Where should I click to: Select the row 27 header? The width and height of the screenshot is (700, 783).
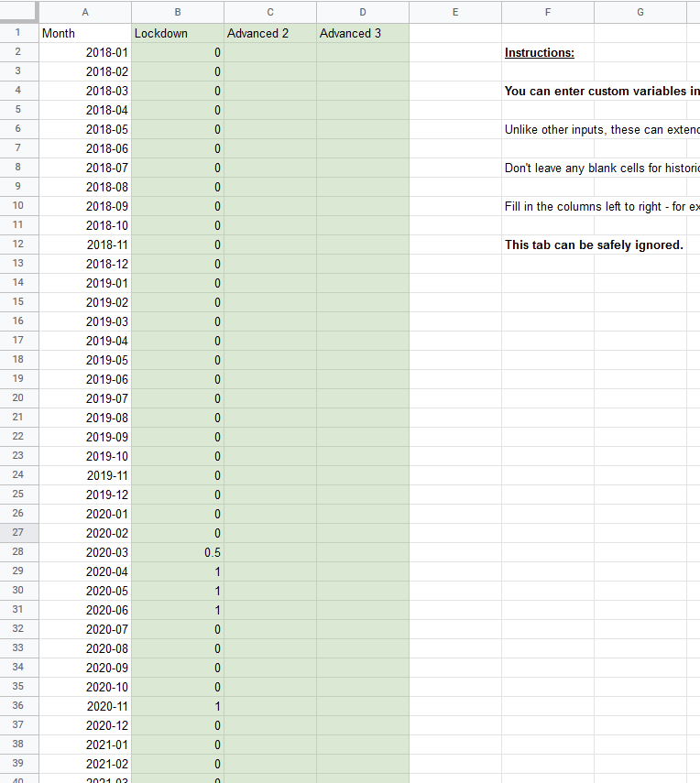click(x=18, y=533)
